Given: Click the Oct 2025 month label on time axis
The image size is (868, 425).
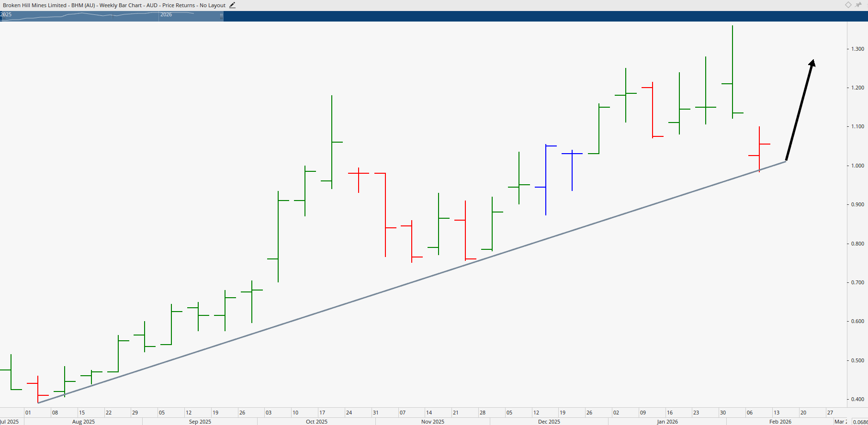Looking at the screenshot, I should pos(316,422).
